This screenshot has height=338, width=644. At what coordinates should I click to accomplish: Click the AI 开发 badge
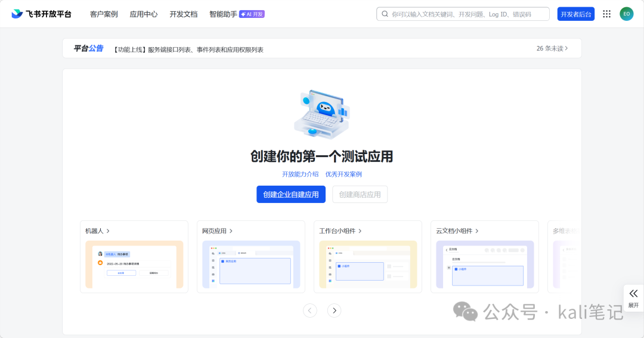coord(252,14)
